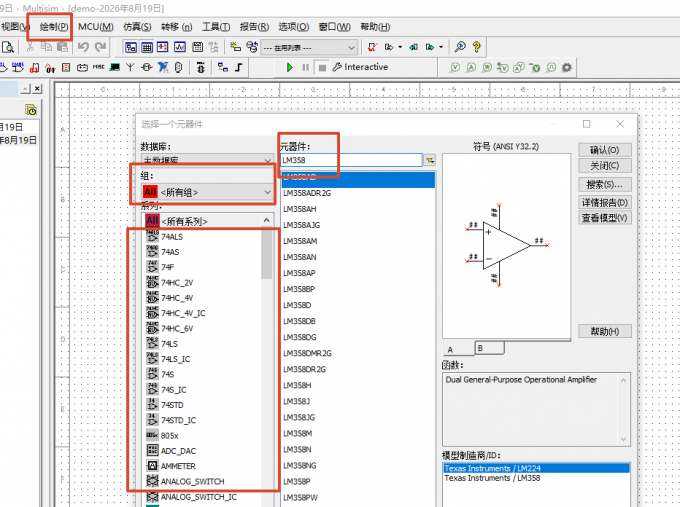The image size is (680, 507).
Task: Select component LM358ADR2G in the list
Action: tap(358, 193)
